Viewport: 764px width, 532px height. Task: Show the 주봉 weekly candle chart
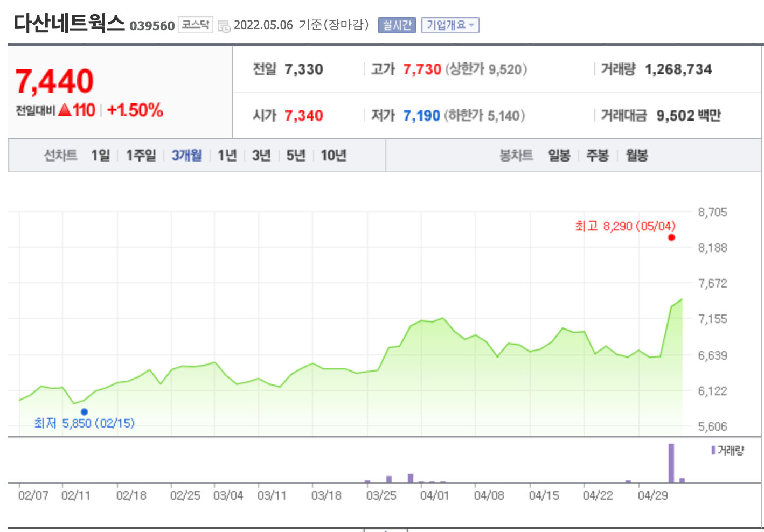click(x=598, y=156)
